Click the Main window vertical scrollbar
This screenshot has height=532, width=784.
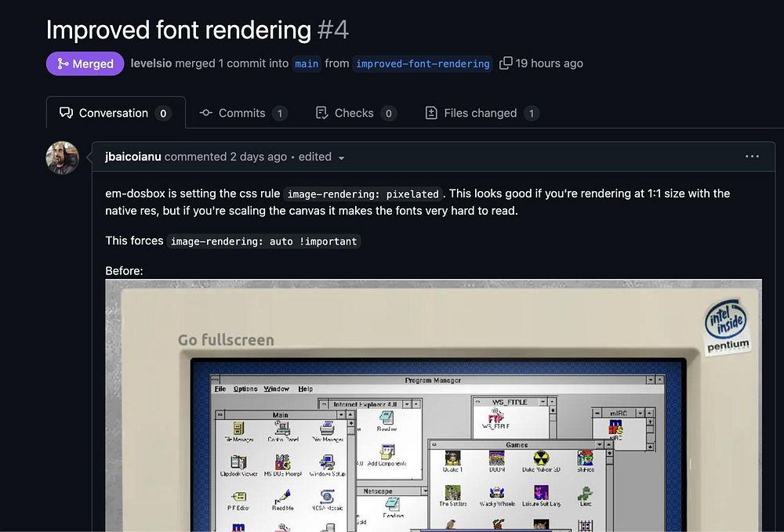(x=351, y=475)
